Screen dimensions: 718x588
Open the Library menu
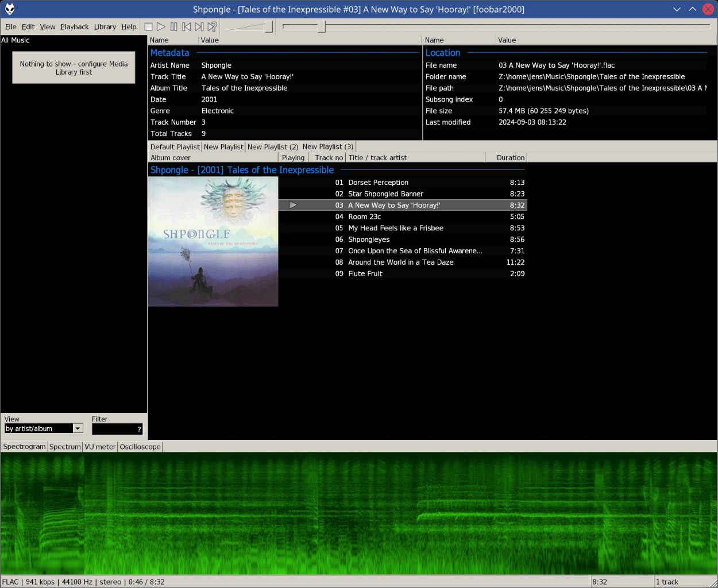(x=105, y=27)
